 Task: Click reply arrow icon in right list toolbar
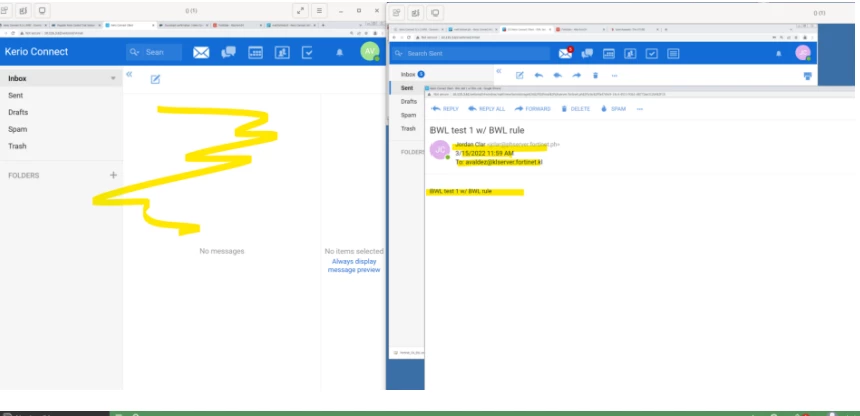pyautogui.click(x=539, y=76)
